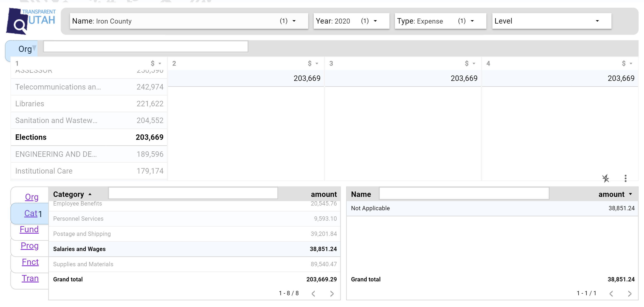Go to previous page in Name table

pyautogui.click(x=611, y=293)
